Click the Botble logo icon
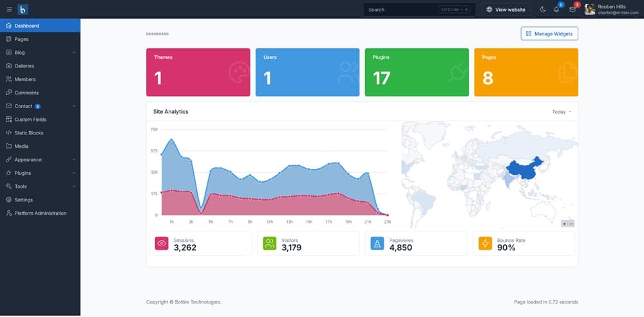The width and height of the screenshot is (644, 317). point(23,10)
